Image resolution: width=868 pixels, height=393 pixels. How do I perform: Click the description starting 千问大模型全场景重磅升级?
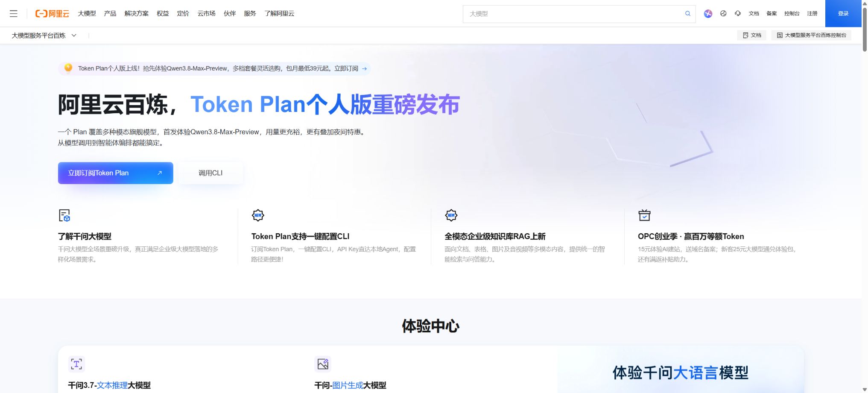click(x=138, y=254)
